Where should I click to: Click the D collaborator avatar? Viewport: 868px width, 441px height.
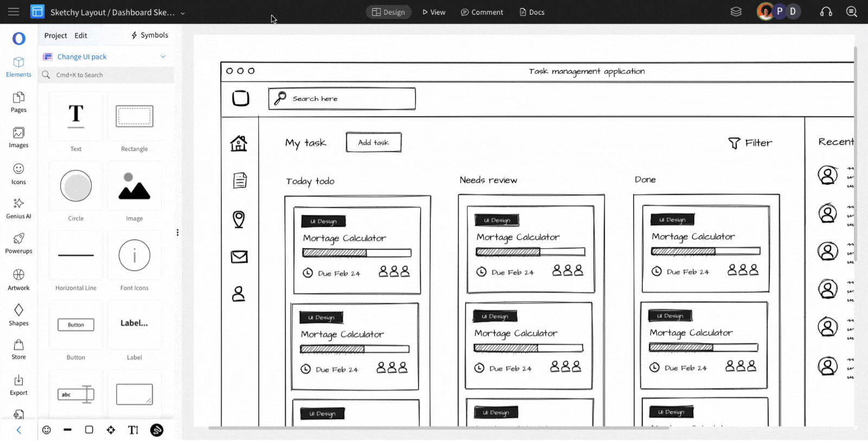[x=793, y=11]
